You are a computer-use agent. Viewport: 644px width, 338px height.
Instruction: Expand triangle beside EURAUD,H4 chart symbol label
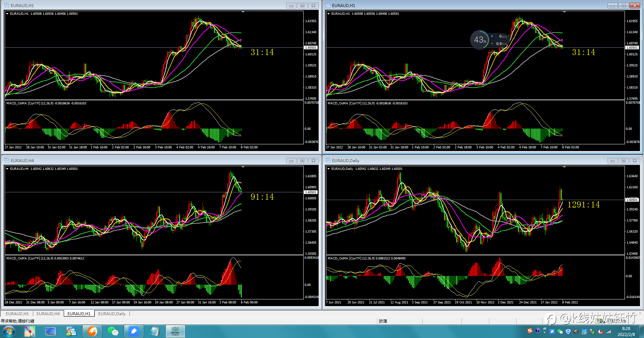coord(7,168)
